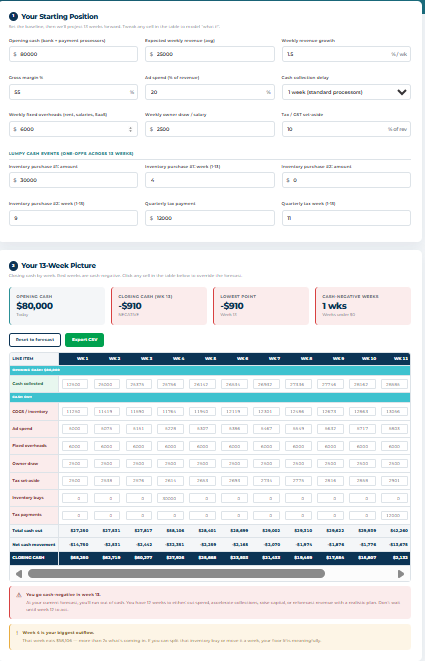Click the WK 6 column header
The image size is (425, 661).
click(242, 359)
